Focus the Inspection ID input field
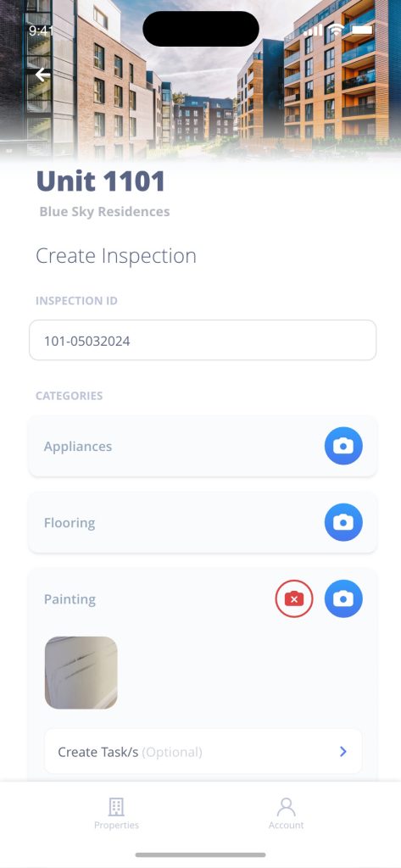This screenshot has height=868, width=401. (x=203, y=340)
